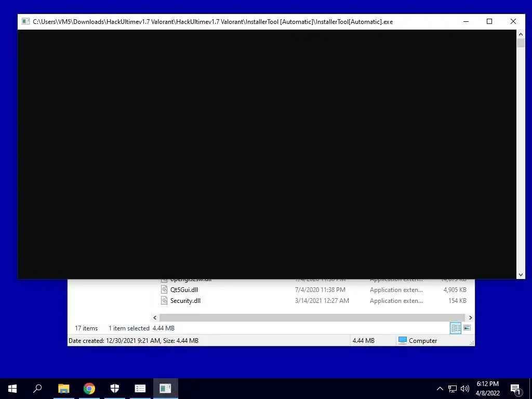The image size is (532, 399).
Task: Click Qt5Gui.dll date 7/4/2020 11:38 PM
Action: pyautogui.click(x=320, y=290)
